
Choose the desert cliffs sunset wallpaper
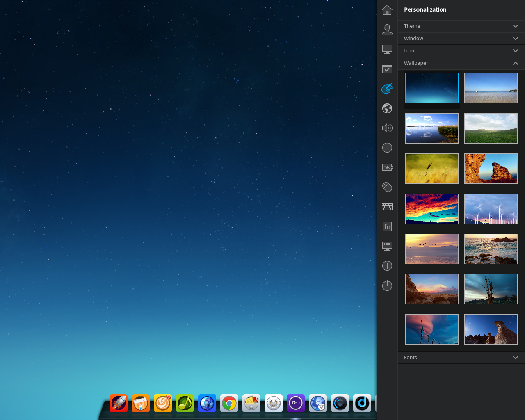[x=432, y=289]
